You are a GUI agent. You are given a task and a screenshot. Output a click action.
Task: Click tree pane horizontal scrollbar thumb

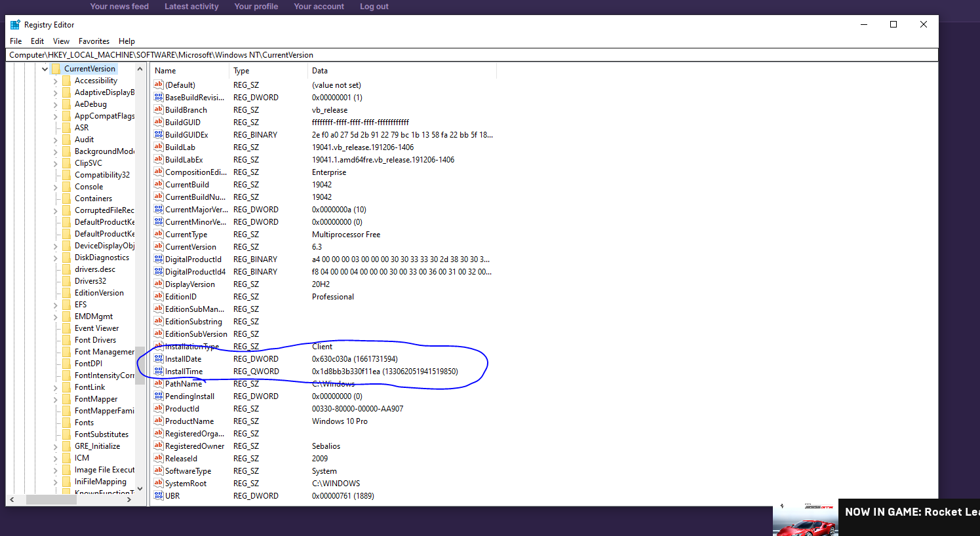click(51, 499)
